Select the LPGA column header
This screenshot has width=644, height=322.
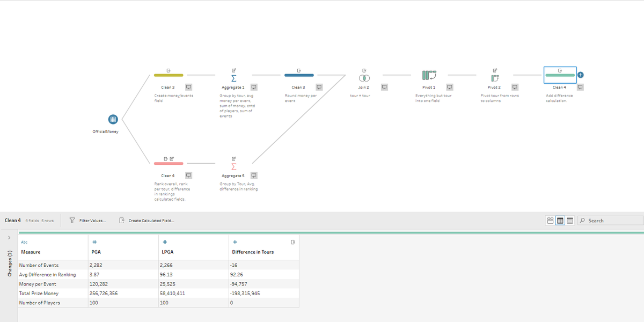[167, 252]
